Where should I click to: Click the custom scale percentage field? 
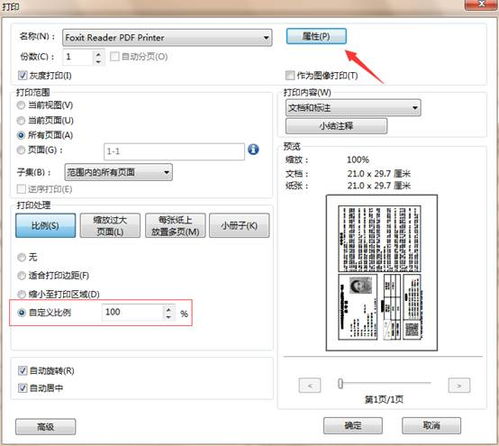click(x=133, y=312)
